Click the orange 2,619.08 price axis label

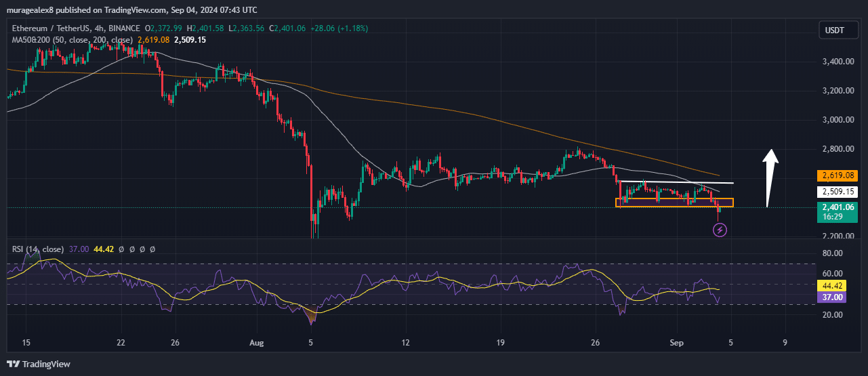pos(836,175)
